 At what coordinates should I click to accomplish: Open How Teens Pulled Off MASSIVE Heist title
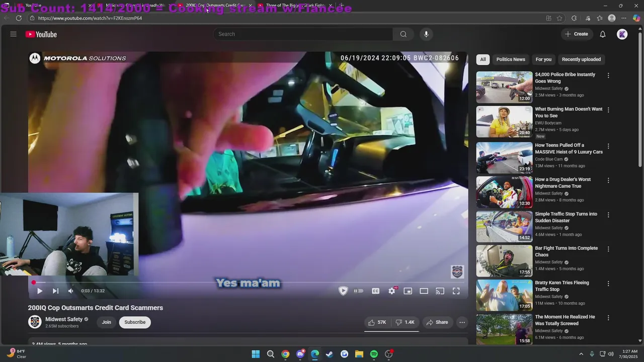[x=569, y=148]
